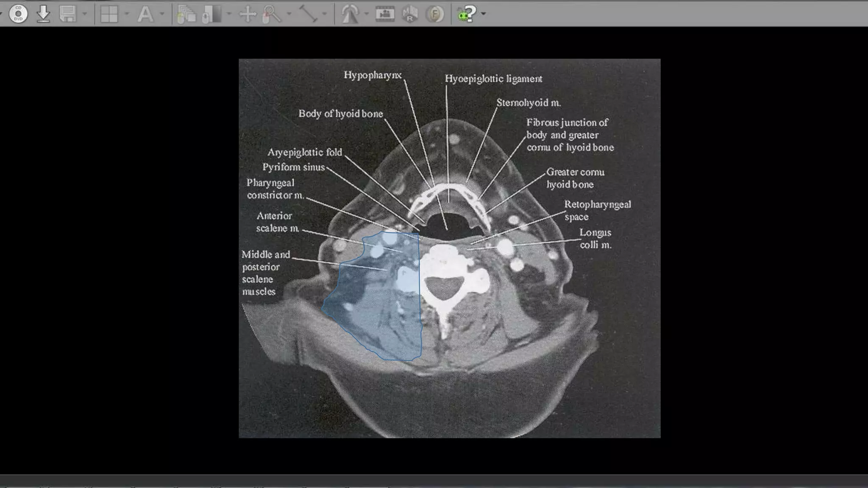Click the CD/DVD import icon

[x=18, y=14]
